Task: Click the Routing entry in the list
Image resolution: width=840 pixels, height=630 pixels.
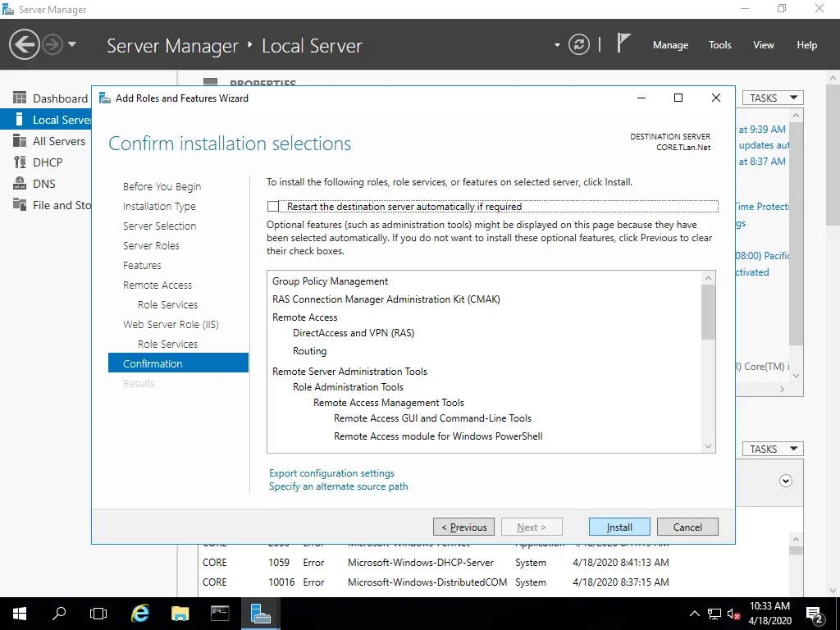Action: [309, 351]
